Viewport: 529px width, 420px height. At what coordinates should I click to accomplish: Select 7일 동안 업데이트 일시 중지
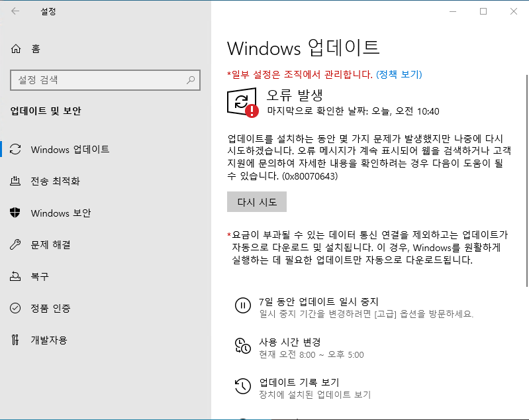click(318, 301)
